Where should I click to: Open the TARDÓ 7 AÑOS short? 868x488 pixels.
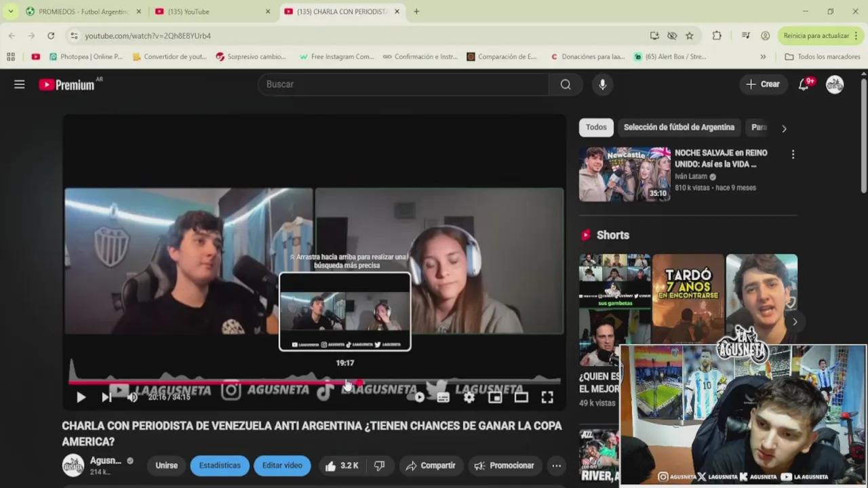point(688,299)
